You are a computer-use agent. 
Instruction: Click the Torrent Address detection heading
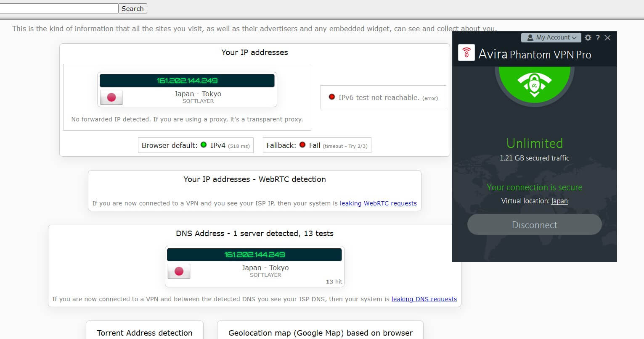coord(145,333)
